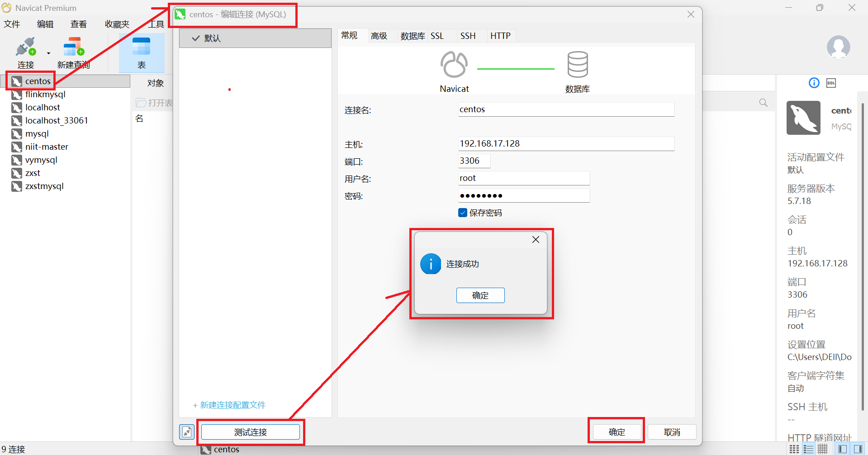Open the View (查看) menu
The height and width of the screenshot is (455, 868).
point(79,24)
